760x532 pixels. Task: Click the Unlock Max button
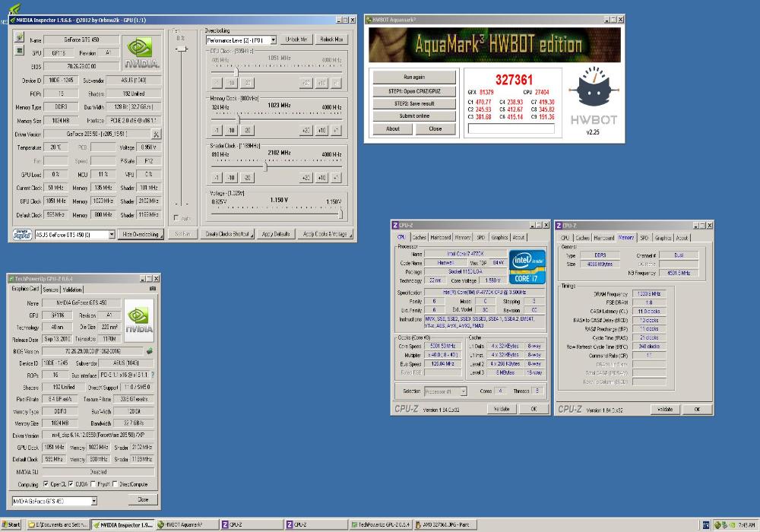[331, 40]
